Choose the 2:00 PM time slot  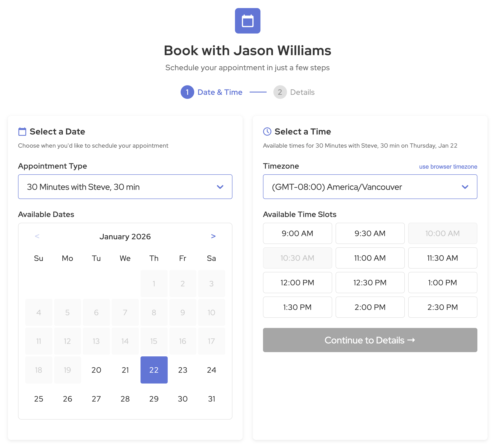[x=370, y=307]
